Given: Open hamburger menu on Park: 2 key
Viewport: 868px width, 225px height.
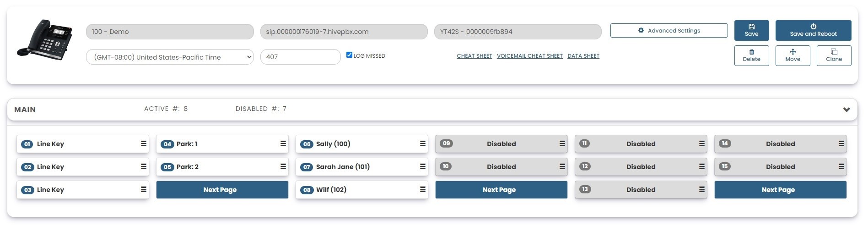Looking at the screenshot, I should tap(283, 166).
